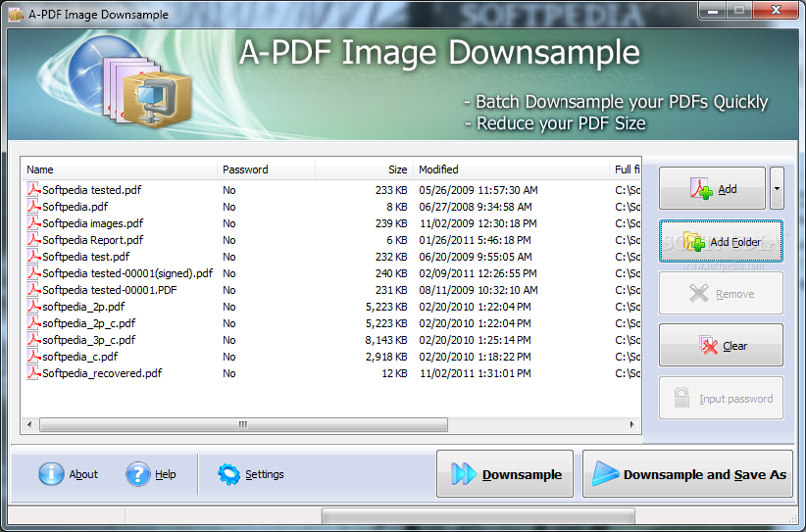Close the A-PDF Image Downsample window
Screen dimensions: 806x532
pyautogui.click(x=776, y=10)
